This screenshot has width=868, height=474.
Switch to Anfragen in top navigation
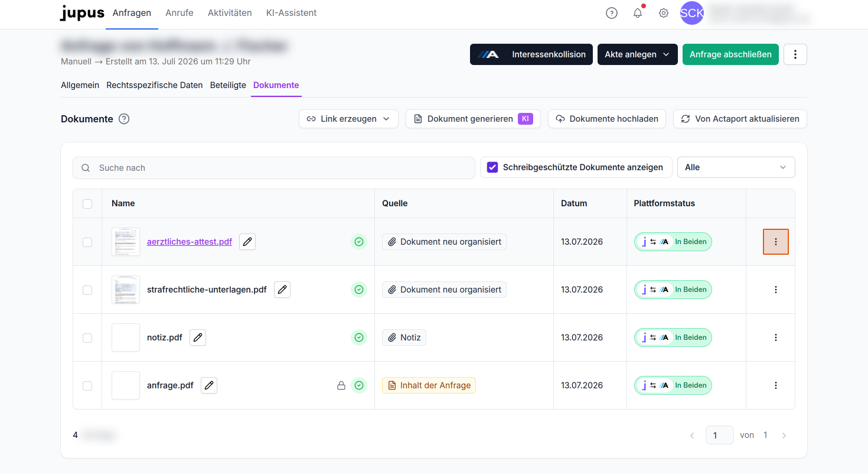132,13
